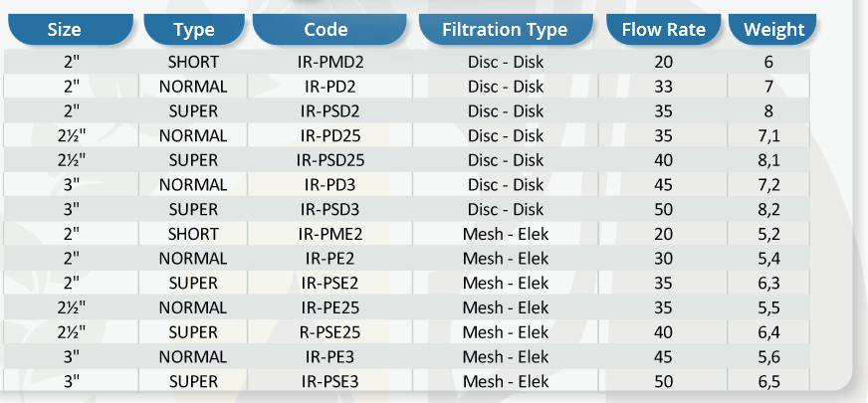Select the Weight column header
Image resolution: width=868 pixels, height=403 pixels.
click(773, 30)
